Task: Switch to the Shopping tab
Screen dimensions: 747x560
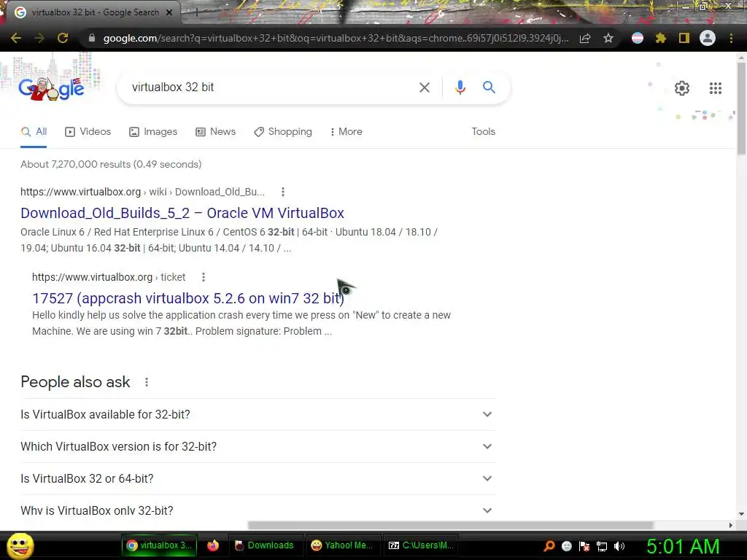Action: pyautogui.click(x=283, y=131)
